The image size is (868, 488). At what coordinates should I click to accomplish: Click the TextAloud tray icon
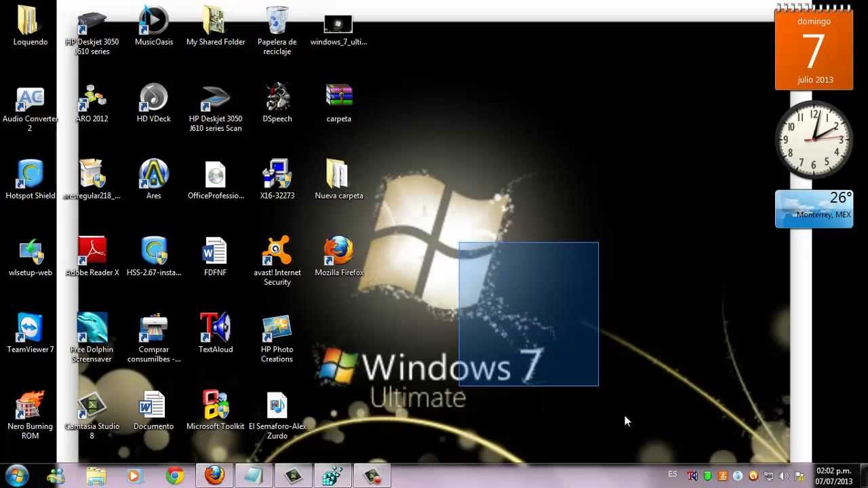[692, 476]
